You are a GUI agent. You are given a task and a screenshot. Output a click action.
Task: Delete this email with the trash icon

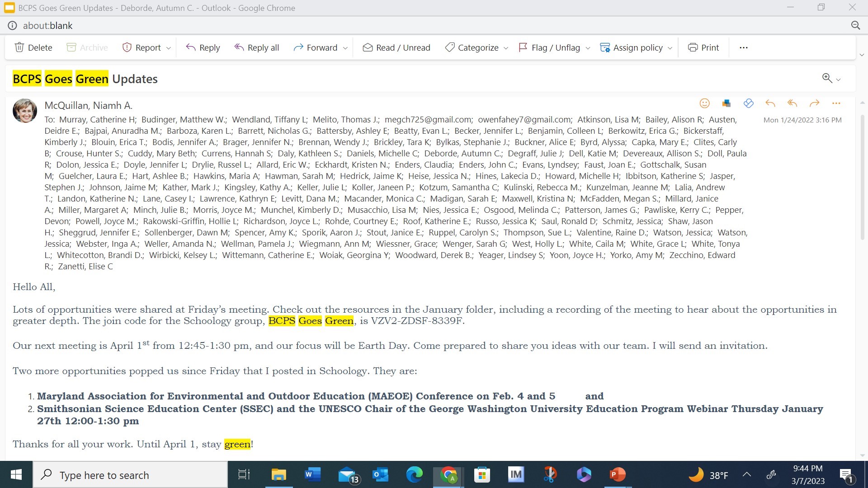tap(33, 47)
